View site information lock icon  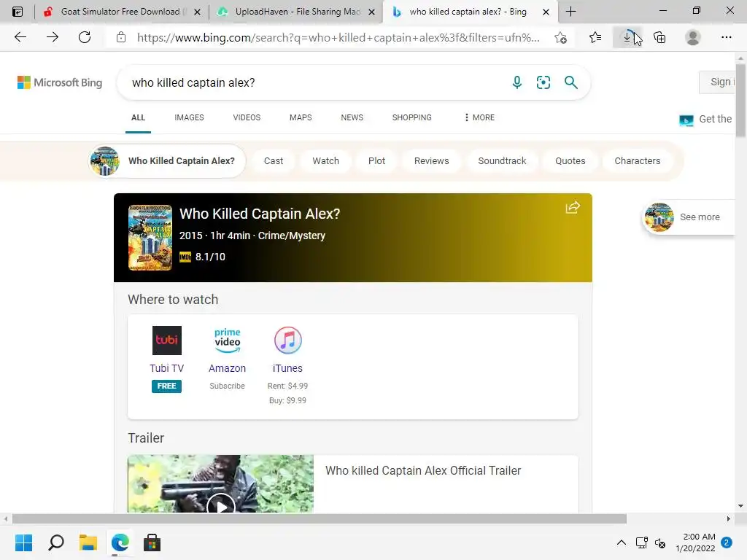pyautogui.click(x=121, y=37)
